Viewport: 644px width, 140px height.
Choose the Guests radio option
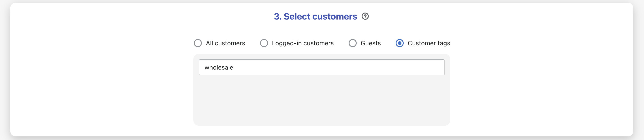[352, 43]
